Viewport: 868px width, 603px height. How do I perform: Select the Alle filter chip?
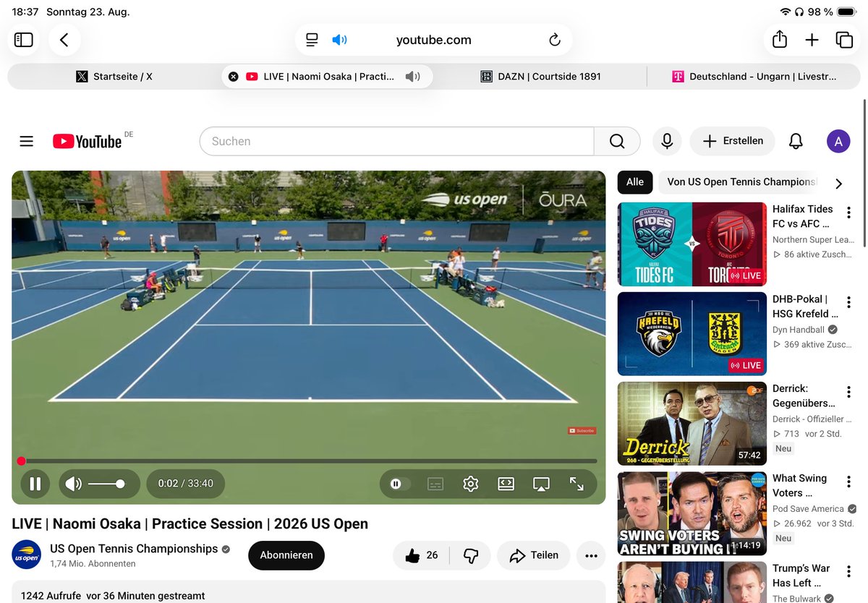pos(635,182)
